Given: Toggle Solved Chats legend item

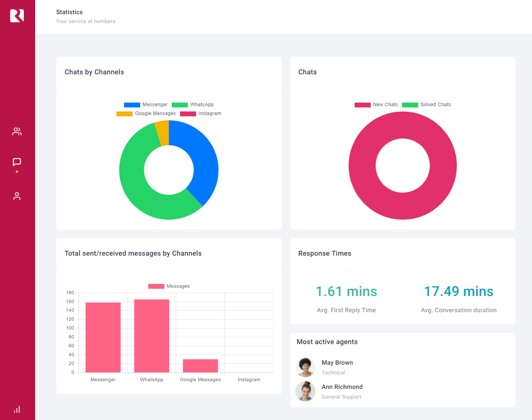Looking at the screenshot, I should (x=426, y=105).
